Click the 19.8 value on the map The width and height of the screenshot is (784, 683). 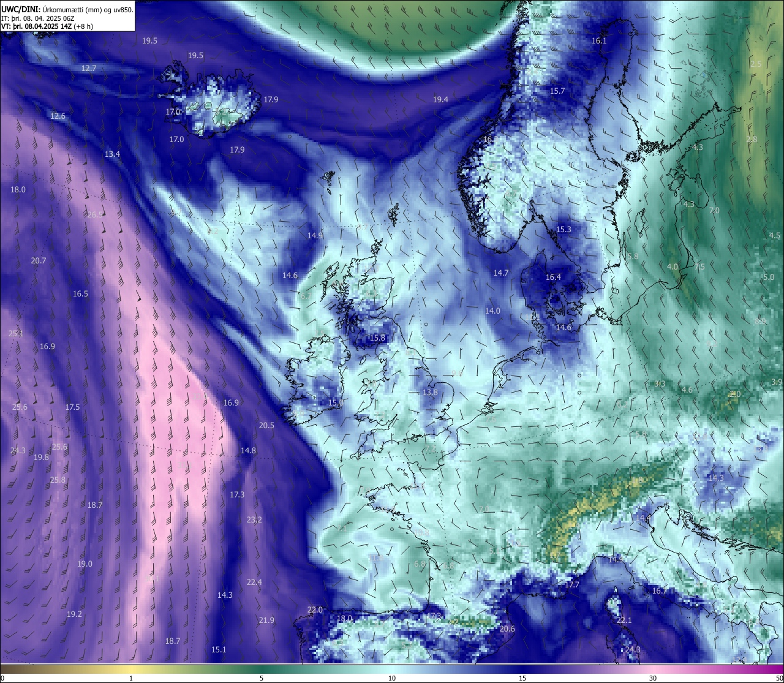[x=41, y=457]
